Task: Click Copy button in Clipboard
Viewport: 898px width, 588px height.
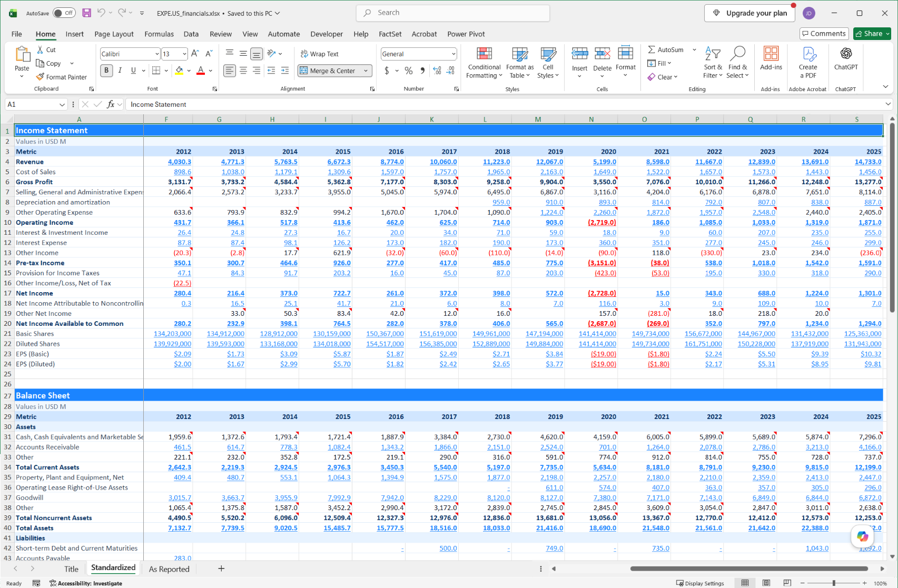Action: (48, 63)
